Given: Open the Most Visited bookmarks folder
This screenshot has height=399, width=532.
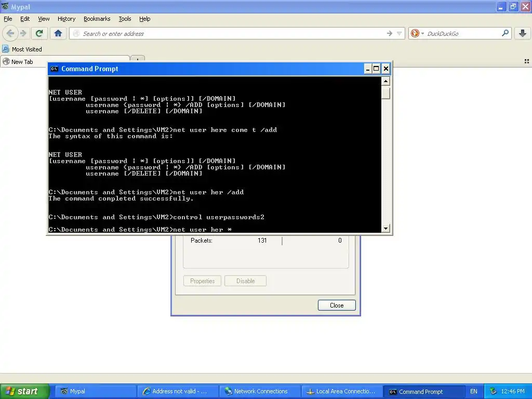Looking at the screenshot, I should [x=22, y=49].
